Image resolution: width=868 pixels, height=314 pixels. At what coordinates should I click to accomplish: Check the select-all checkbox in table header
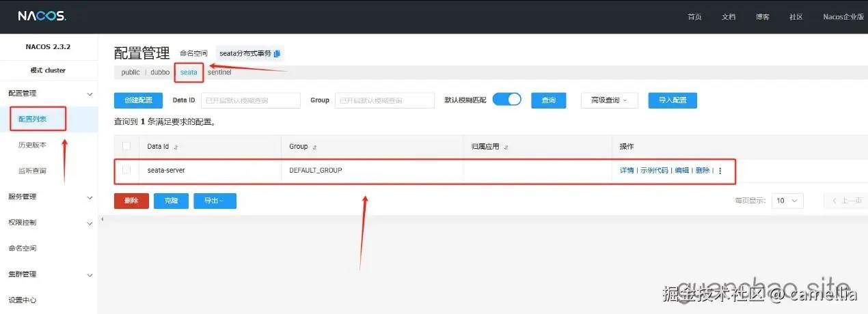tap(126, 146)
